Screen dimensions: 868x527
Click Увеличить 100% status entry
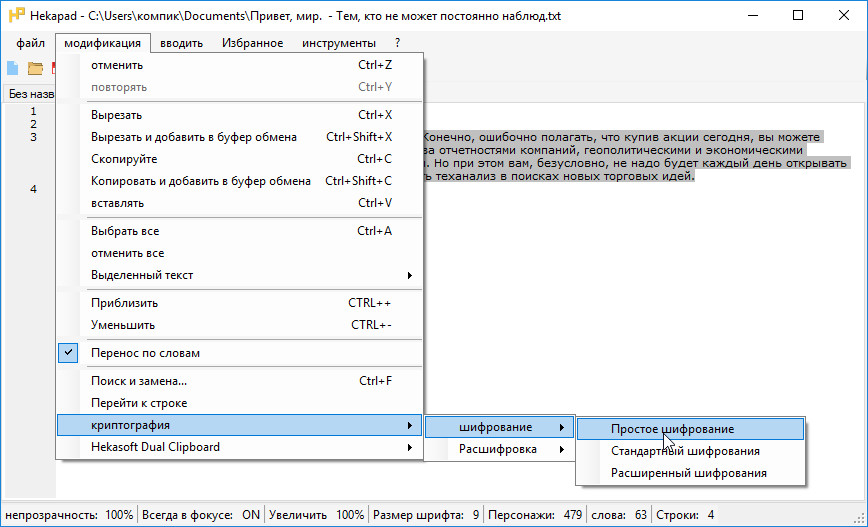click(x=316, y=515)
